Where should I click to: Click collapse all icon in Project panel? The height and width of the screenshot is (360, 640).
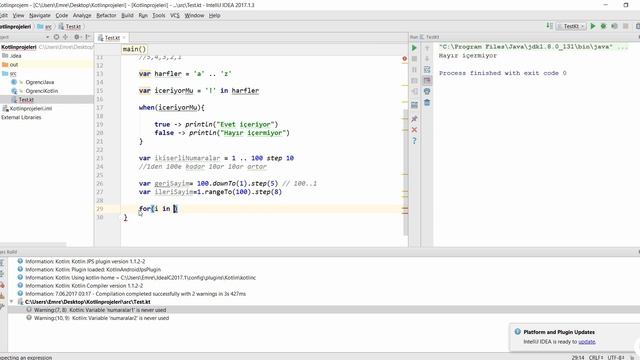tap(65, 37)
